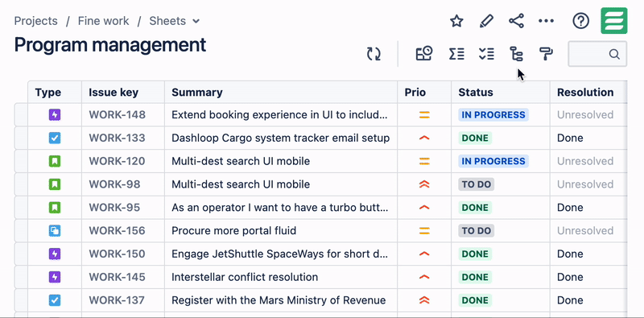Click the paint roller formatting icon
Screen dimensions: 644x318
[546, 54]
